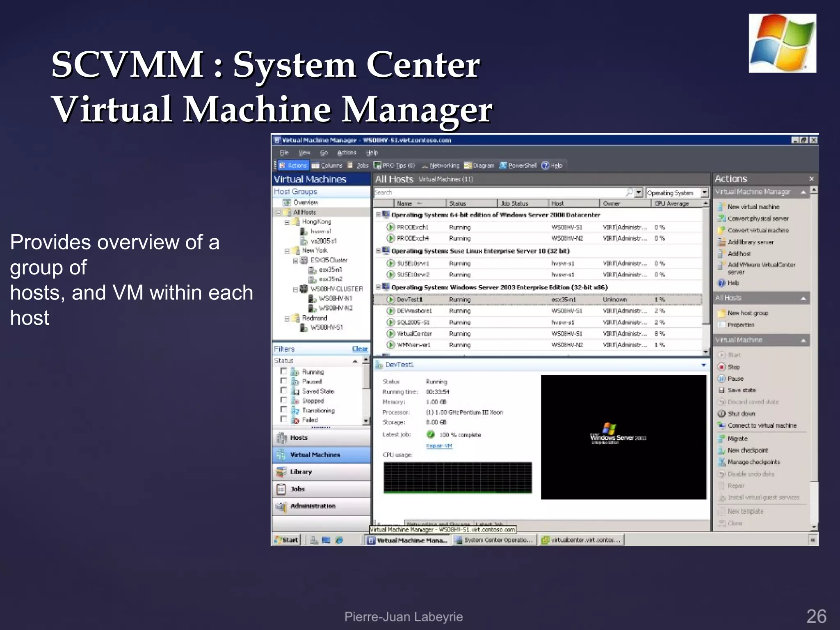
Task: Check the Saved State filter
Action: click(x=283, y=390)
